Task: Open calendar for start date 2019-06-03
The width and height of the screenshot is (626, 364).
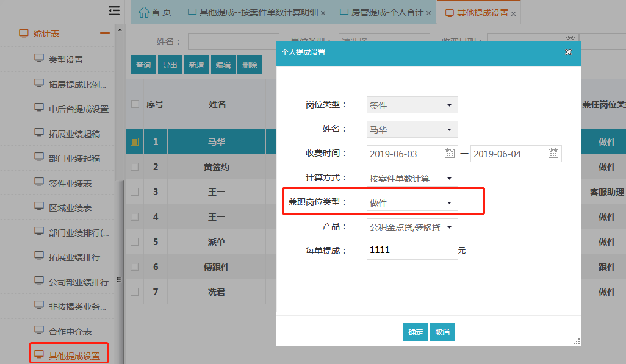Action: [450, 153]
